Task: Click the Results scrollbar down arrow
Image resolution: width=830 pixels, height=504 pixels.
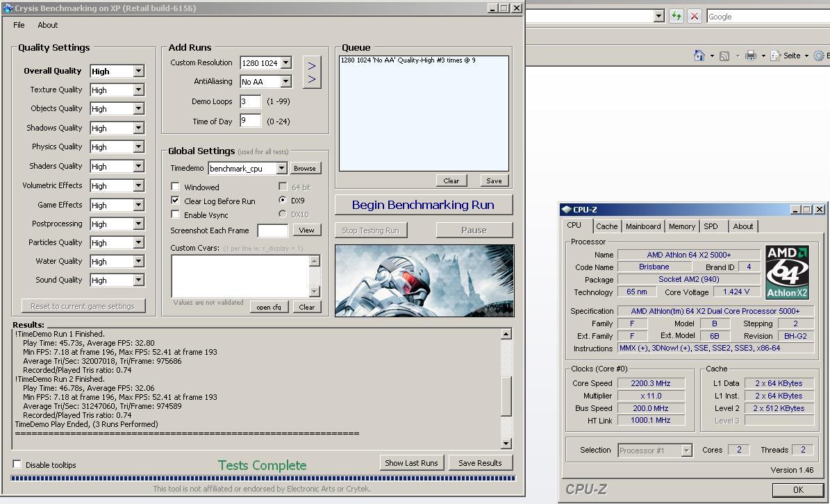Action: [x=506, y=444]
